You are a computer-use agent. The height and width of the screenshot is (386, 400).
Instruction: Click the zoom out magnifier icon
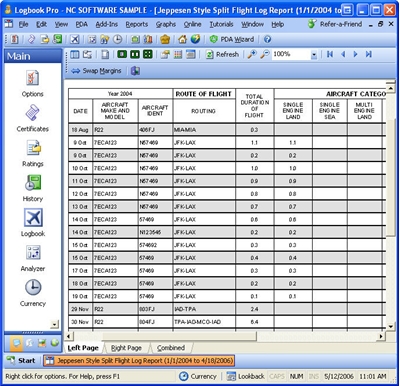tap(265, 54)
